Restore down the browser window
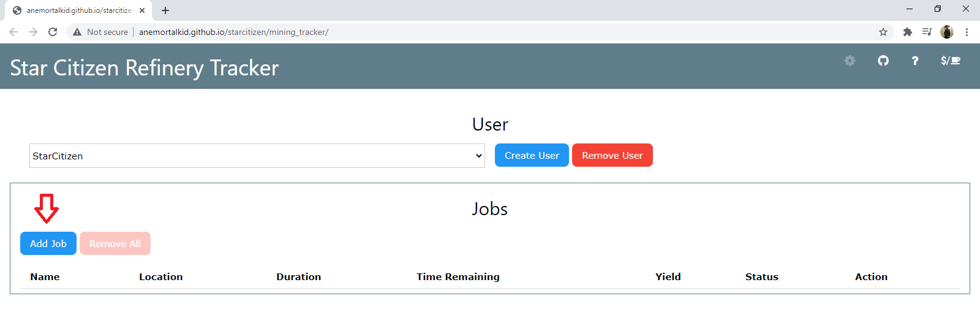 point(938,9)
